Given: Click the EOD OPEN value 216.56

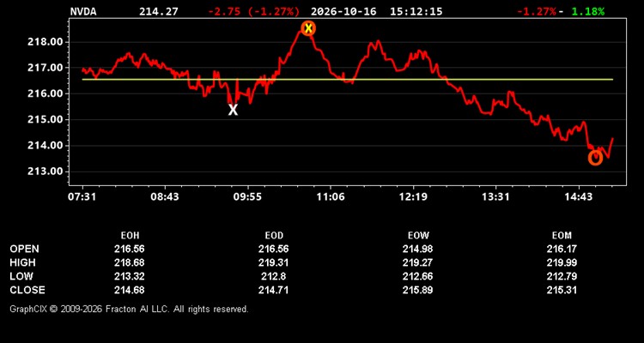Looking at the screenshot, I should point(274,249).
